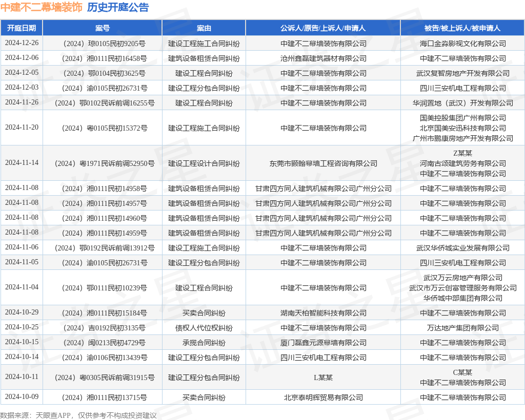
Task: Click the date 2024-10-09
Action: [x=22, y=397]
